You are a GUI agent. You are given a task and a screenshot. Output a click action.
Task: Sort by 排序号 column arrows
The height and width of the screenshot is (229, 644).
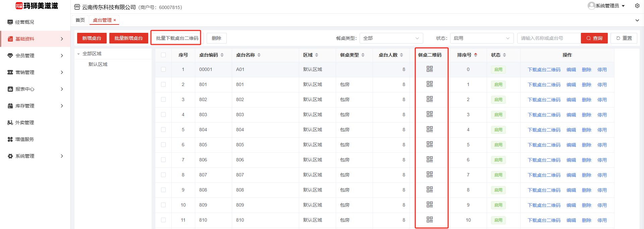[x=476, y=55]
